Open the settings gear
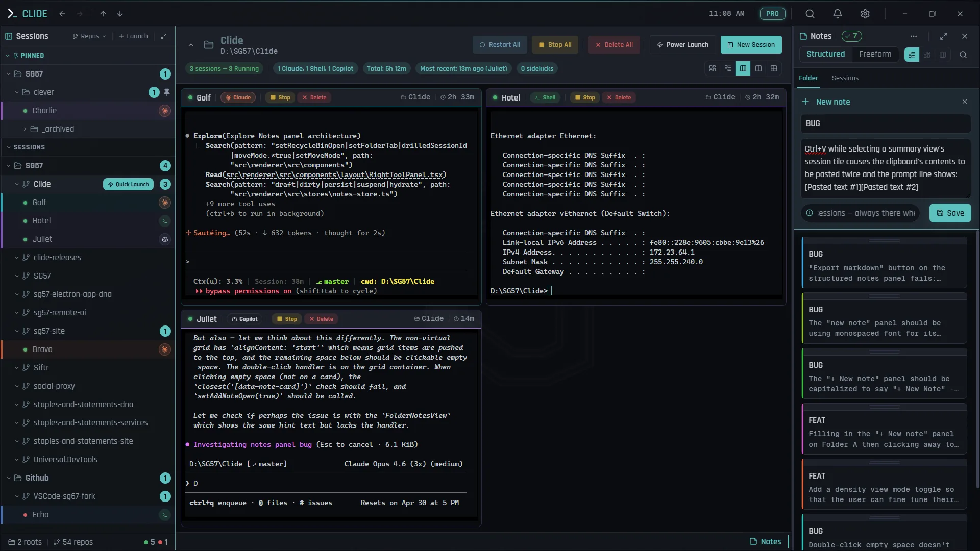Image resolution: width=980 pixels, height=551 pixels. (865, 14)
